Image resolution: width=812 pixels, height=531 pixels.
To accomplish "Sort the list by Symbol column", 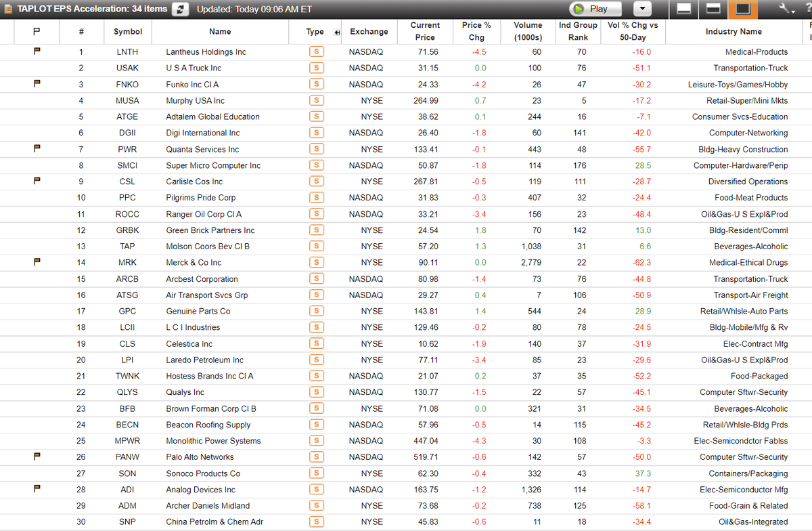I will [128, 32].
